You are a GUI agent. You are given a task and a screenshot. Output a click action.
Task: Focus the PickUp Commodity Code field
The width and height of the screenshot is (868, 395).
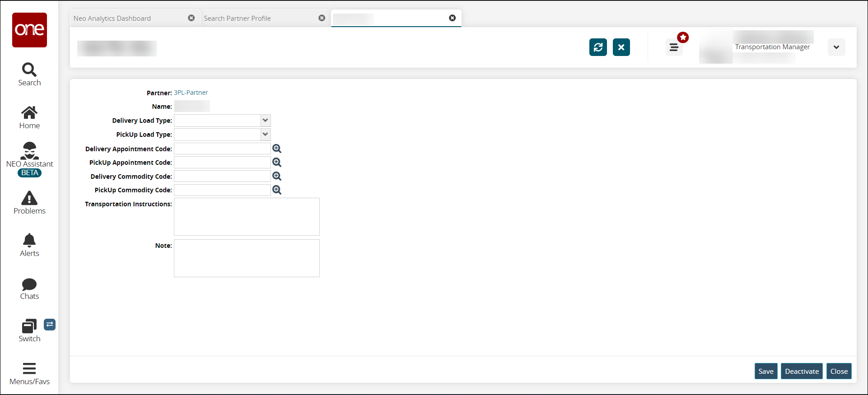(222, 190)
